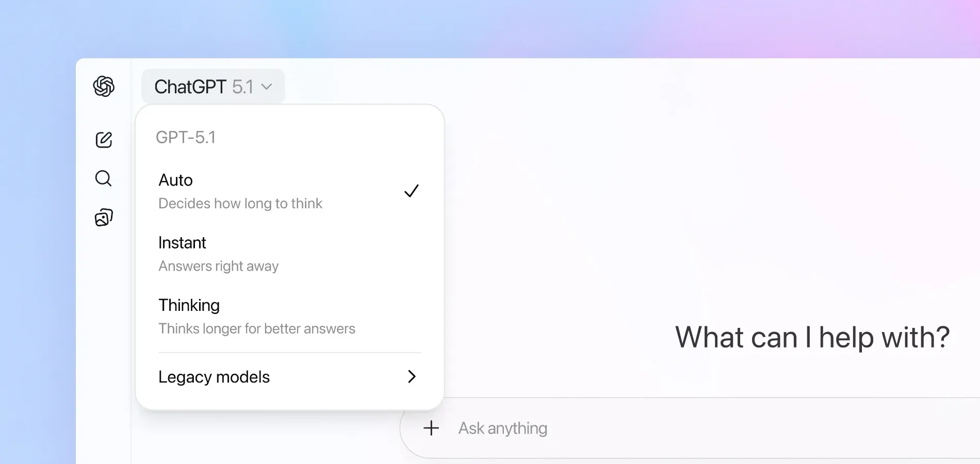
Task: Close the model picker via its dropdown arrow
Action: [267, 87]
